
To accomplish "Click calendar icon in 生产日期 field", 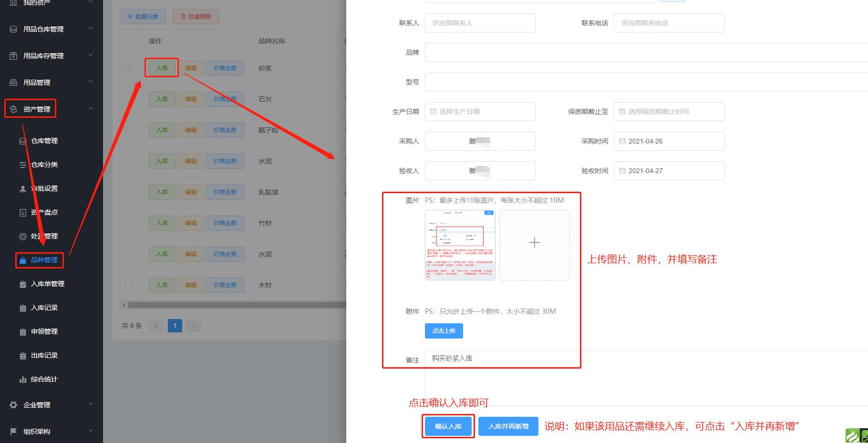I will point(433,112).
